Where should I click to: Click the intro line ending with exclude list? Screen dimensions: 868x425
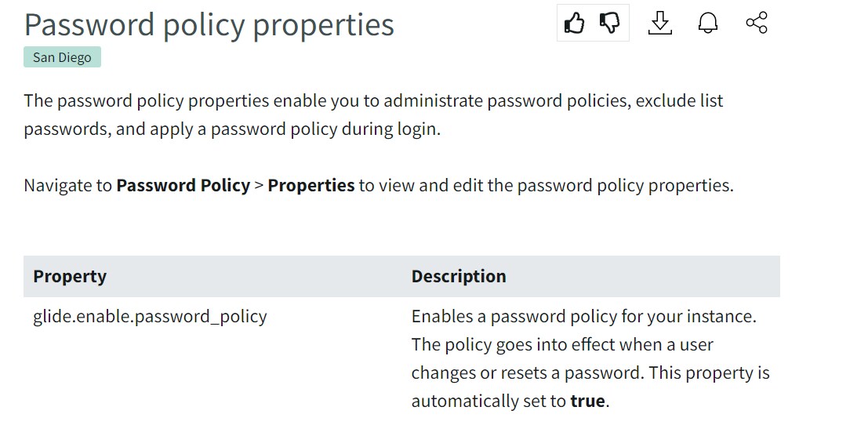373,101
